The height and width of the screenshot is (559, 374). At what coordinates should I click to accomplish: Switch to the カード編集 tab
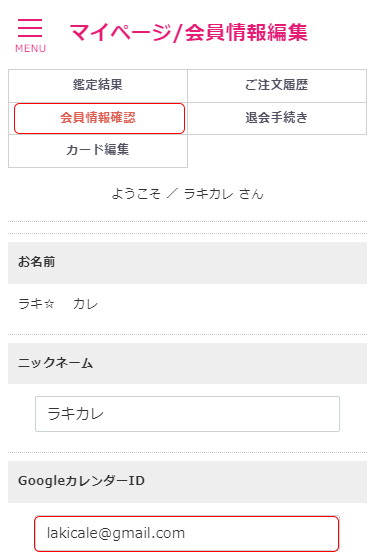(x=98, y=151)
